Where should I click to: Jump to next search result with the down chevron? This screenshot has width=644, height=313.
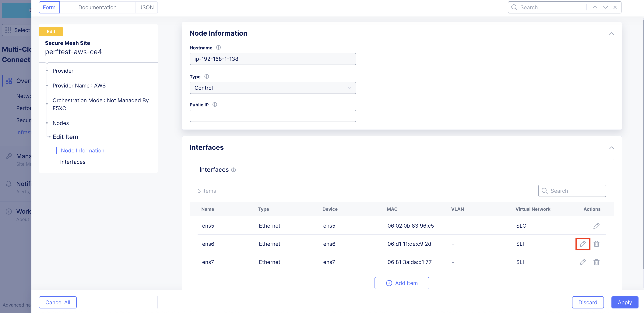click(605, 7)
